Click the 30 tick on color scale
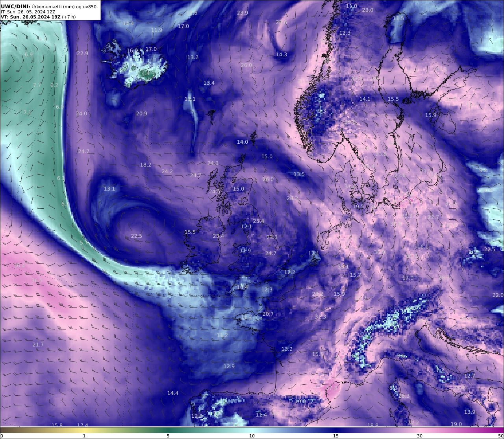The image size is (504, 439). point(420,436)
